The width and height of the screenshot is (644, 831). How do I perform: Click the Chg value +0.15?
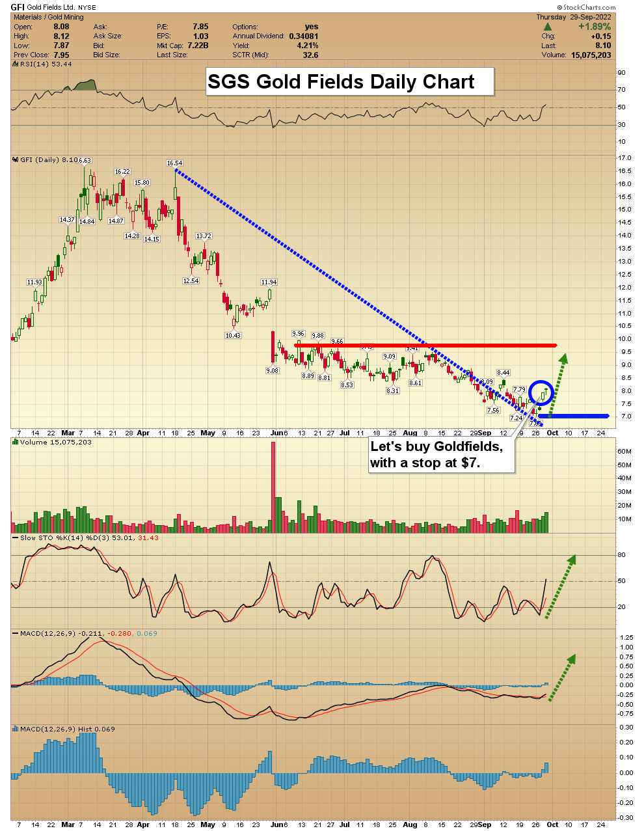(600, 36)
